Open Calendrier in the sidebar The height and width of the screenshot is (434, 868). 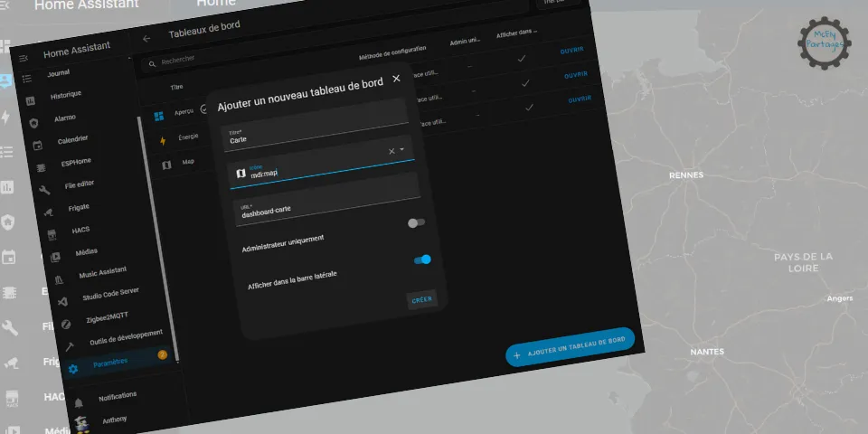tap(72, 139)
